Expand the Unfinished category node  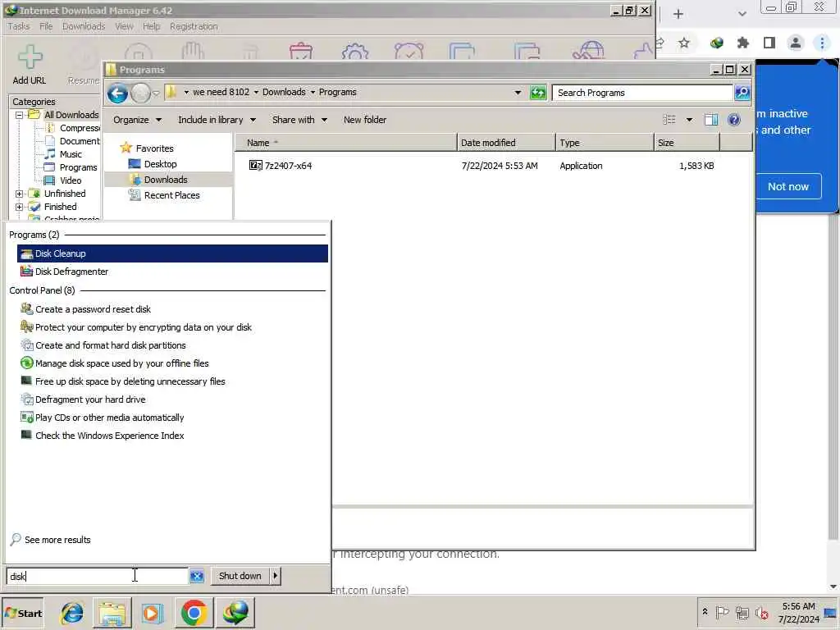pos(20,194)
